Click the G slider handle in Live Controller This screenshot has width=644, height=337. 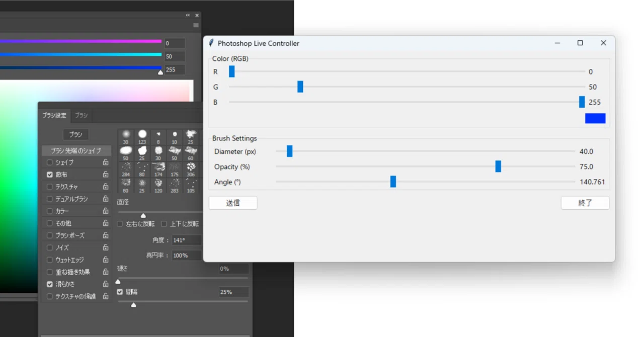coord(300,87)
